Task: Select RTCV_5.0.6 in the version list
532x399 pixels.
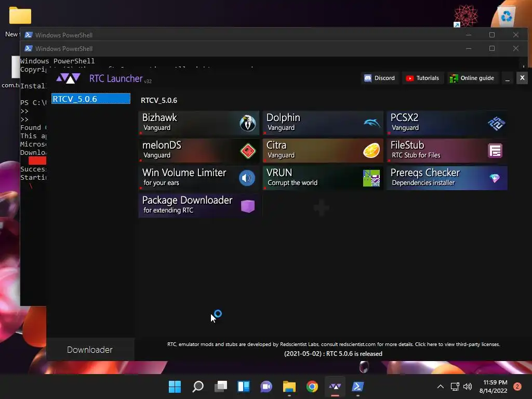Action: click(90, 99)
